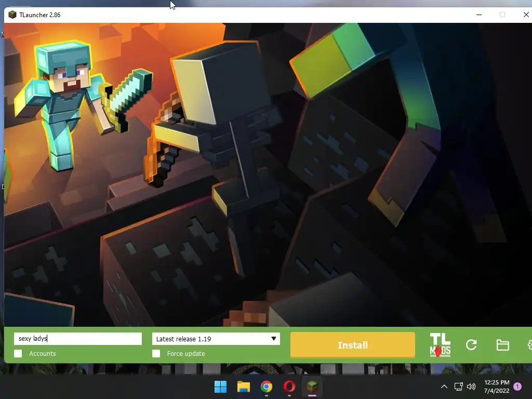
Task: Click the network tray icon
Action: point(459,387)
